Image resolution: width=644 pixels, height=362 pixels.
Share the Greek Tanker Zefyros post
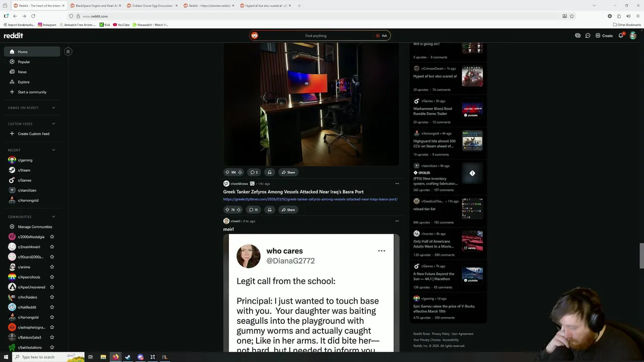click(288, 210)
